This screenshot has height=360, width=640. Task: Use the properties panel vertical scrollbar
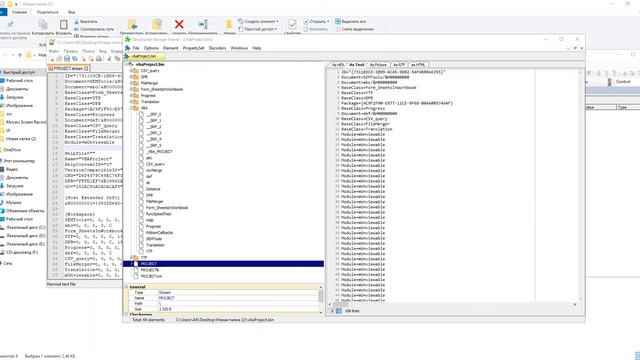[x=321, y=300]
